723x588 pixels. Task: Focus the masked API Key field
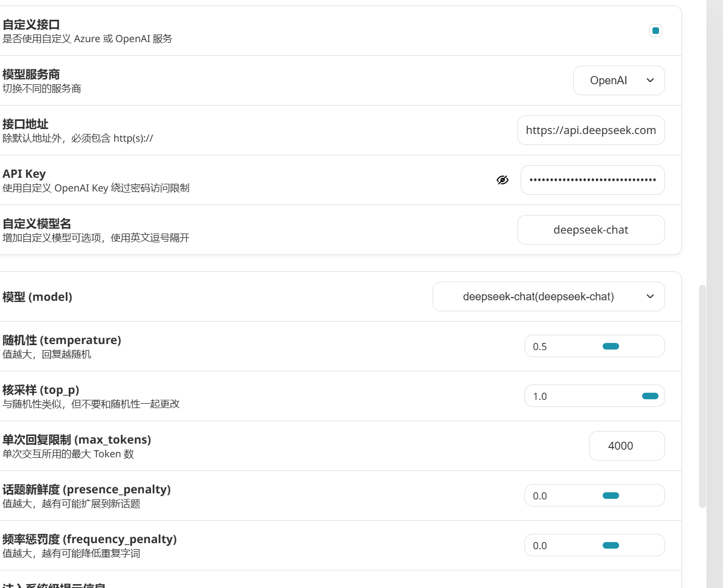tap(593, 180)
